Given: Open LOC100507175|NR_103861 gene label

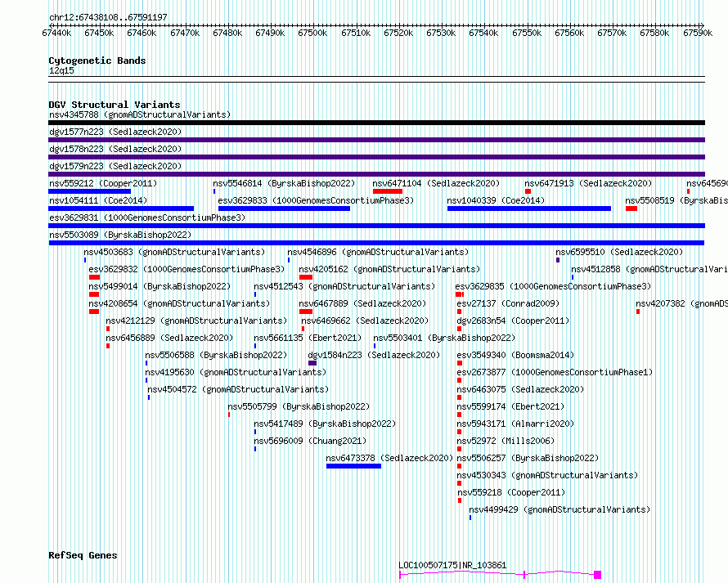Looking at the screenshot, I should [452, 565].
